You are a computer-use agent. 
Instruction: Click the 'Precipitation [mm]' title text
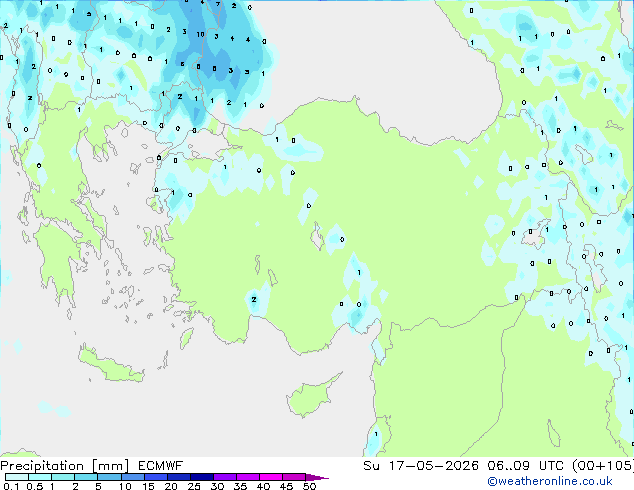pyautogui.click(x=65, y=466)
